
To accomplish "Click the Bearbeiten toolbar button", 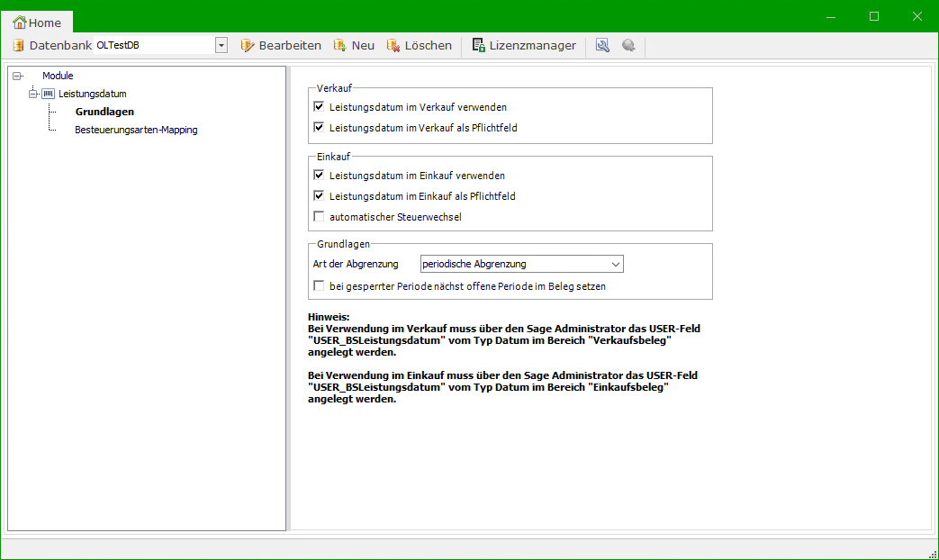I will (x=281, y=46).
